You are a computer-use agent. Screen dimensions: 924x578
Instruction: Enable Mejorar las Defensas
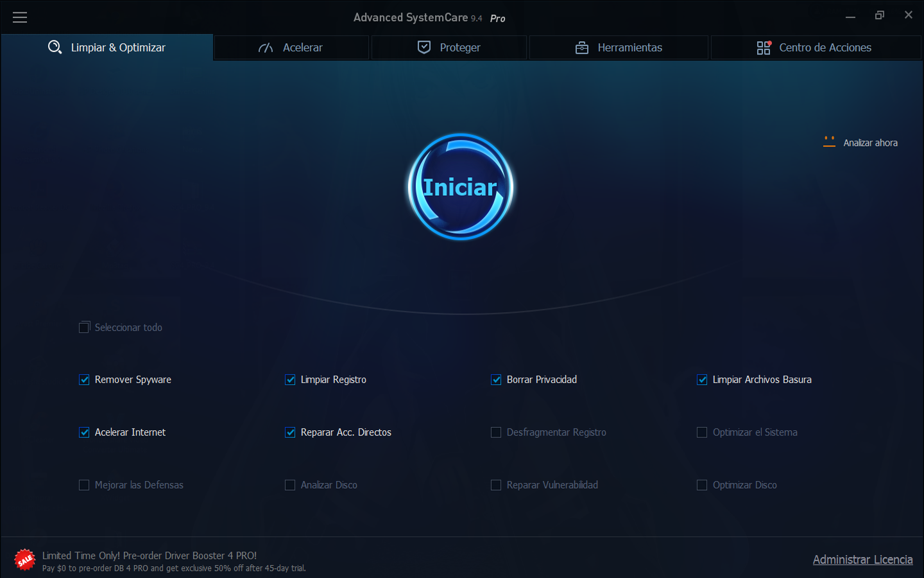tap(84, 485)
